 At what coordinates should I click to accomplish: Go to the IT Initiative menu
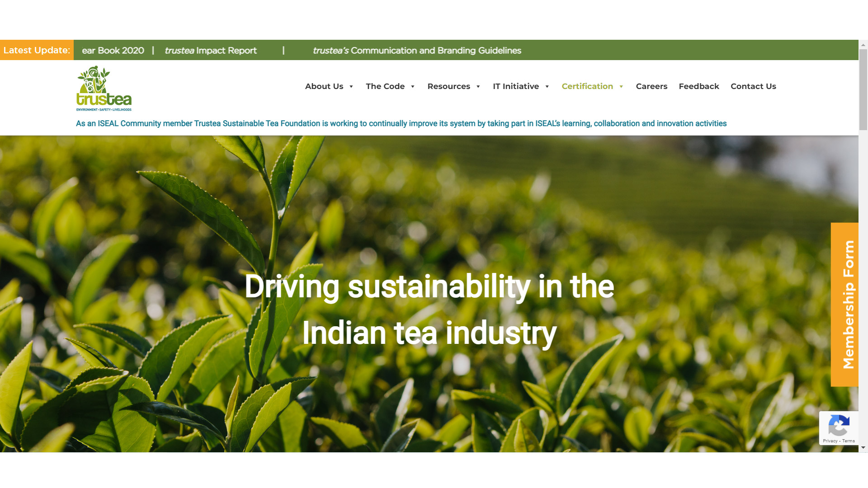point(516,86)
